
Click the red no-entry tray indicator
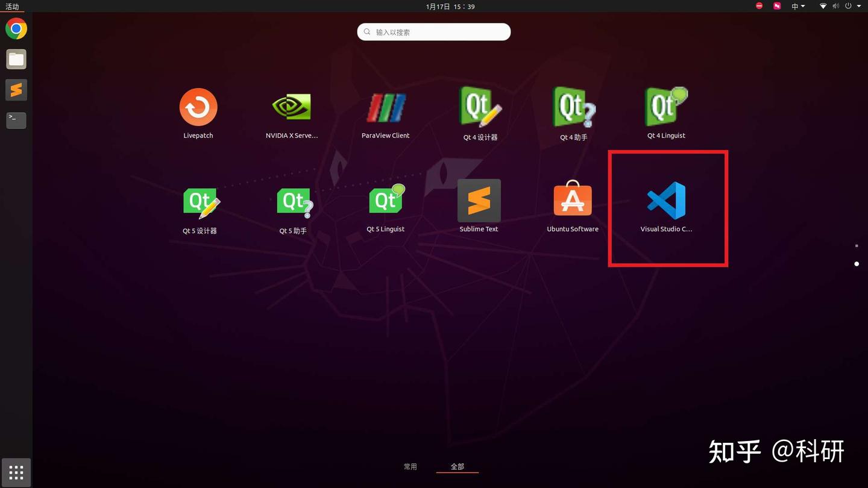(759, 6)
